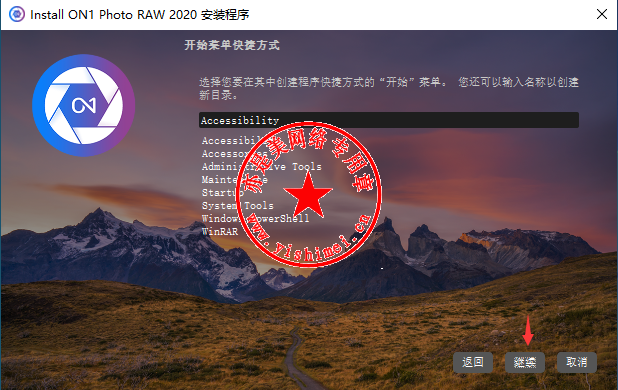618x390 pixels.
Task: Click the large ON1 aperture logo
Action: pos(84,105)
